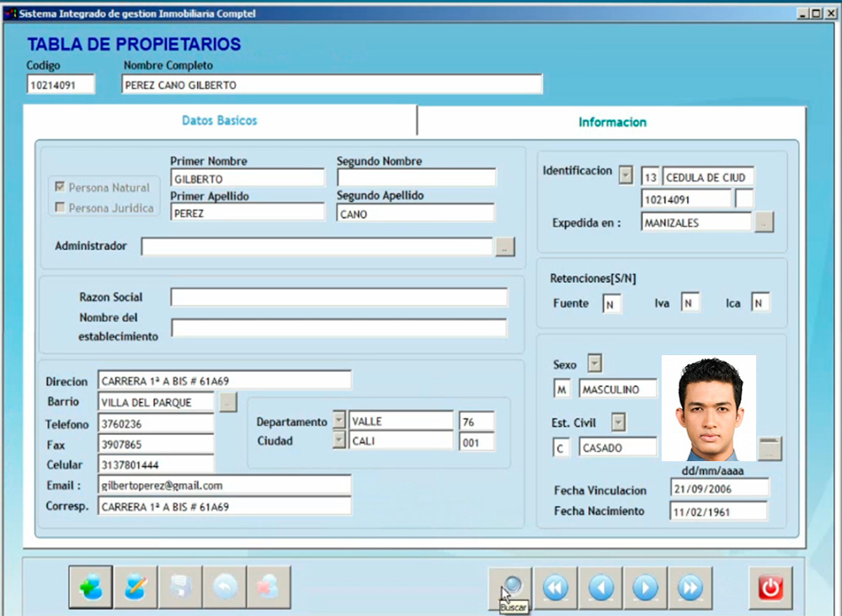Toggle the Persona Juridica checkbox

pyautogui.click(x=60, y=208)
